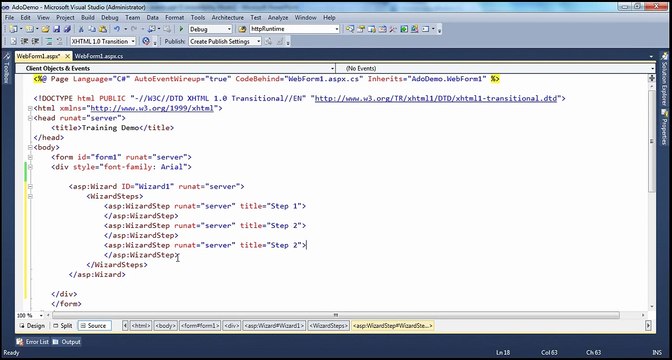Click the Add New Item toolbar icon
Image resolution: width=672 pixels, height=360 pixels.
pyautogui.click(x=29, y=29)
